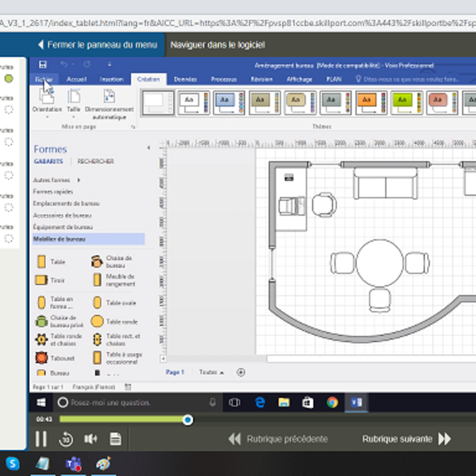Open Formes rapides stencil
Screen dimensions: 476x476
pos(53,192)
